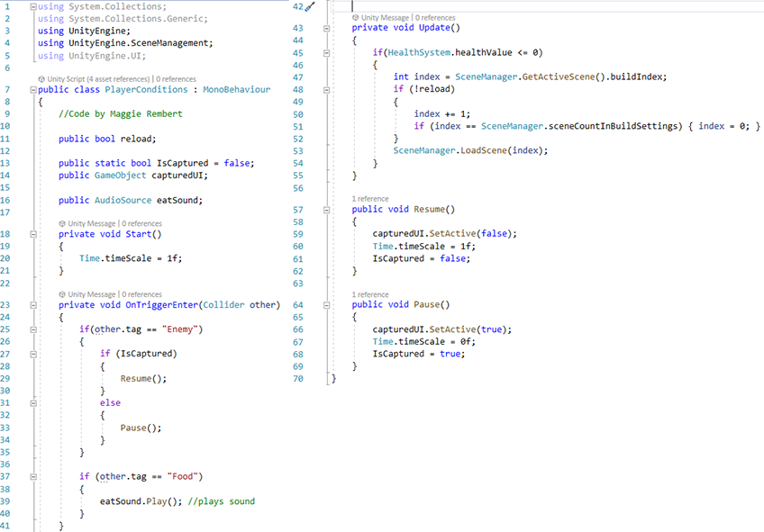
Task: Collapse the HealthSystem if block at line 45
Action: pyautogui.click(x=326, y=52)
